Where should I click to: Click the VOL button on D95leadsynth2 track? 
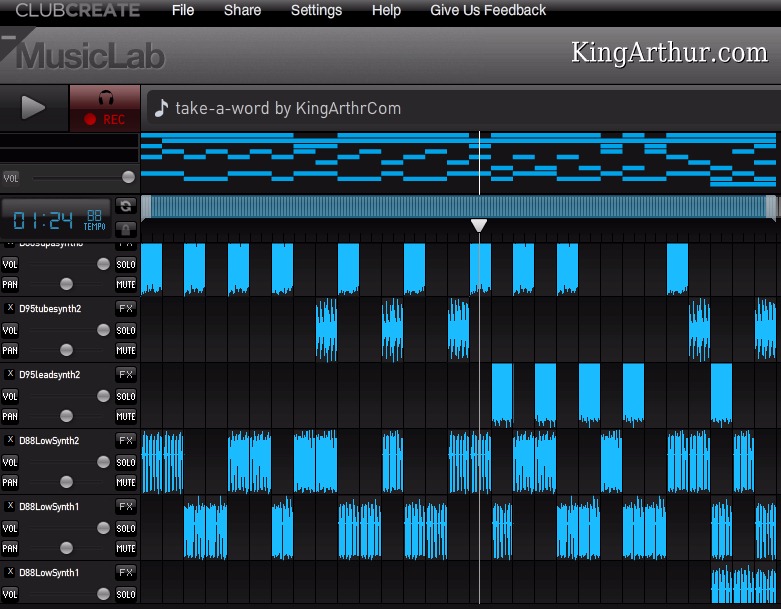point(9,396)
